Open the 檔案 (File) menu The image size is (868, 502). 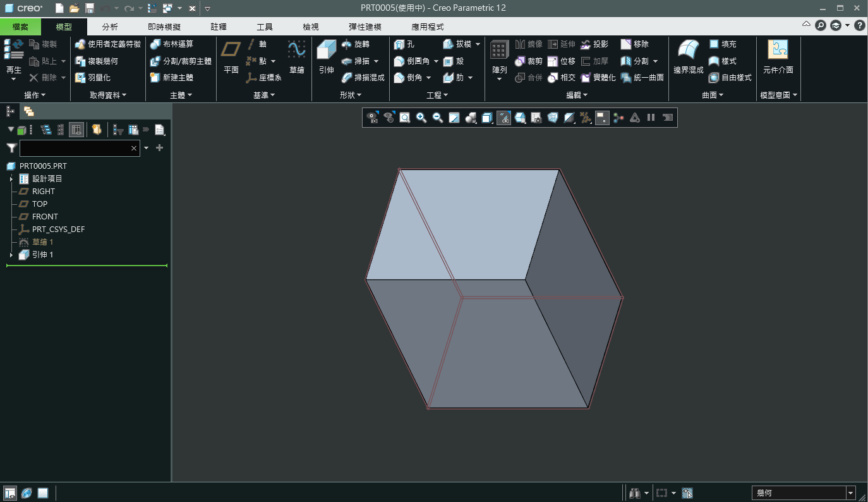pos(20,27)
